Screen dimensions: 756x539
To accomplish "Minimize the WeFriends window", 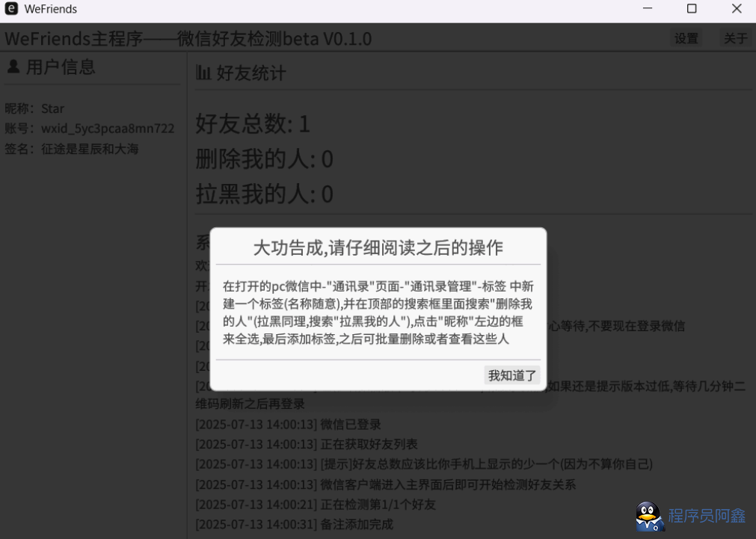I will (648, 9).
